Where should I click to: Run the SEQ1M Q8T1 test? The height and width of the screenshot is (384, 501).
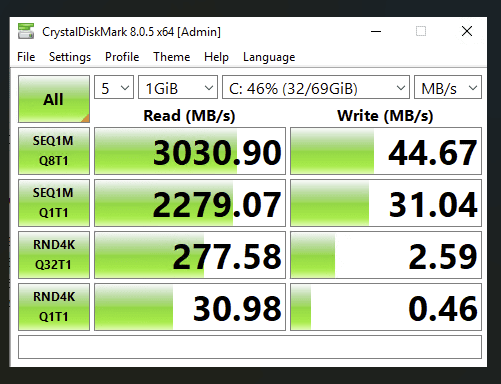point(54,151)
